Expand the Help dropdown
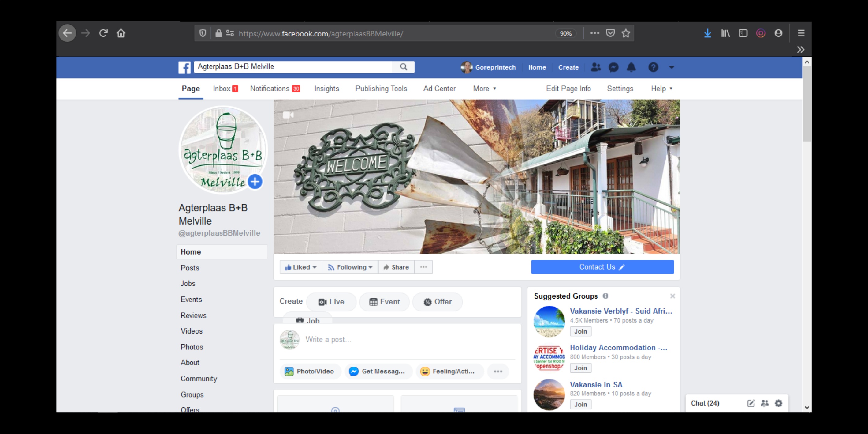This screenshot has width=868, height=434. click(661, 89)
